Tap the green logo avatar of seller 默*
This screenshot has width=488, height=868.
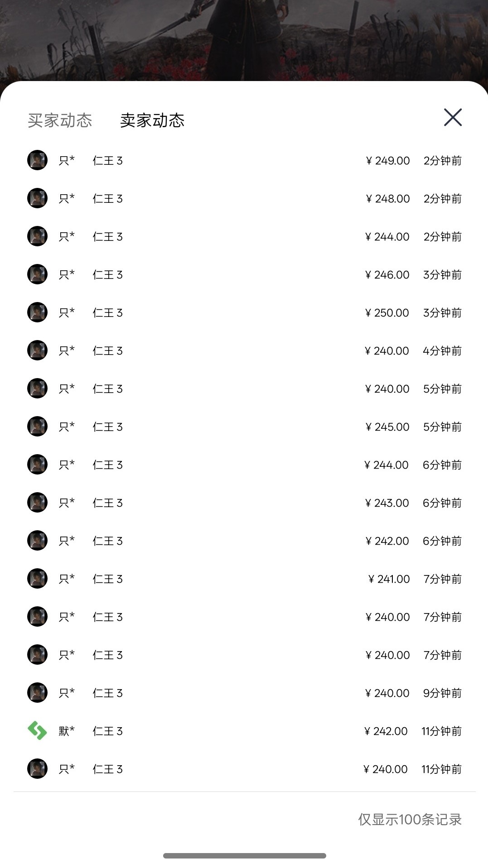[x=37, y=731]
